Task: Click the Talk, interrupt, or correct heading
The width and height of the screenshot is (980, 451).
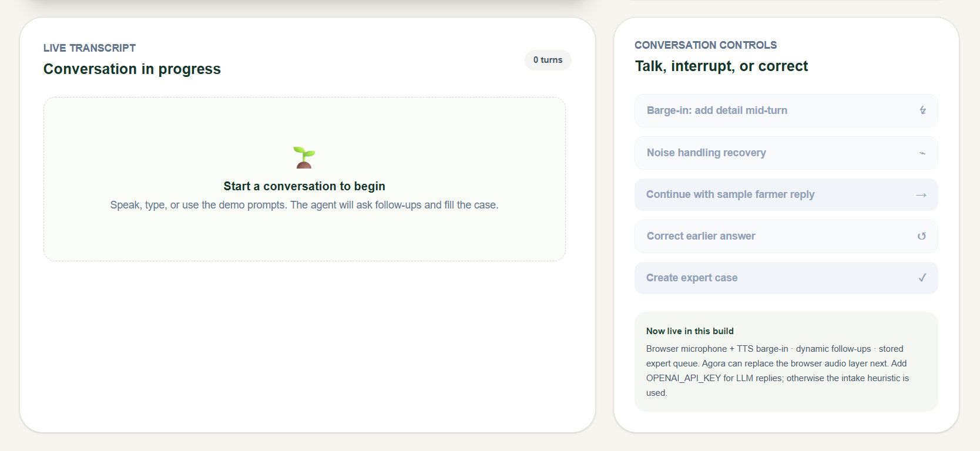Action: click(721, 66)
